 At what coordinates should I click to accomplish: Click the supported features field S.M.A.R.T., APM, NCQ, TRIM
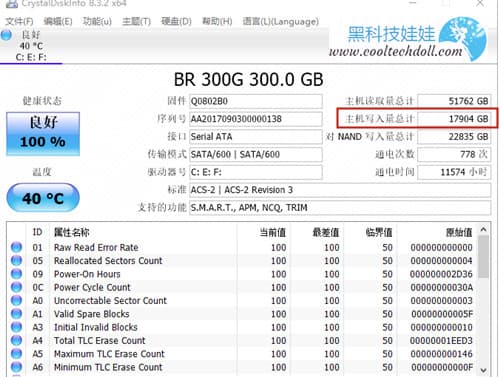[x=340, y=208]
